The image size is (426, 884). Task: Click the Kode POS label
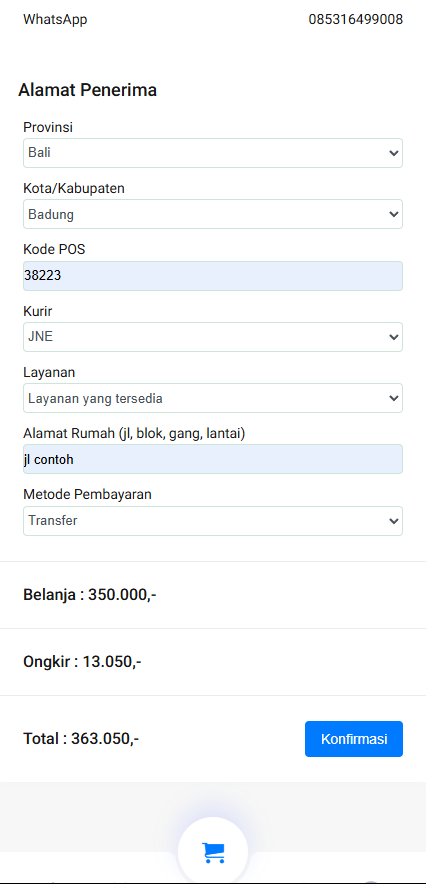(x=54, y=249)
